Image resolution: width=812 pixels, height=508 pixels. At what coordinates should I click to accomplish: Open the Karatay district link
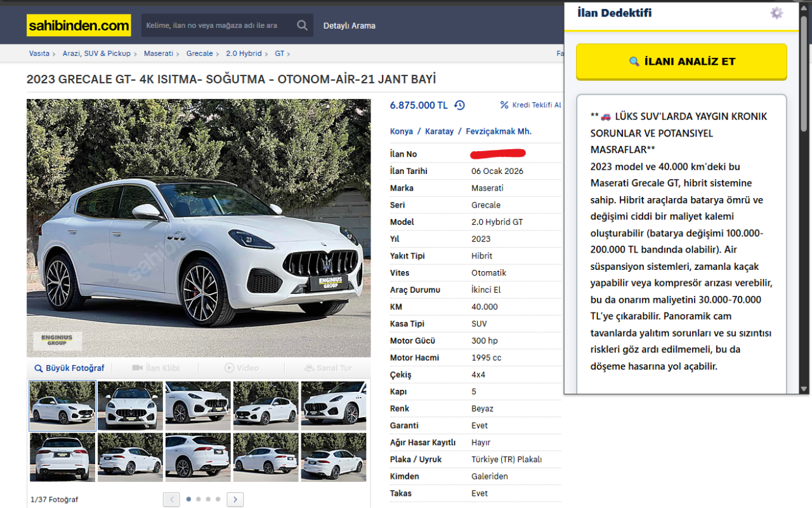pyautogui.click(x=440, y=131)
